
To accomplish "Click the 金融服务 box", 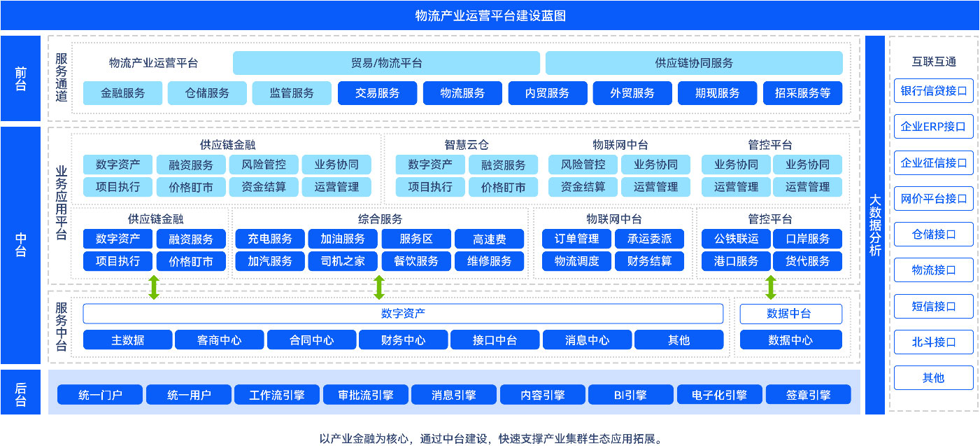I will [x=123, y=93].
